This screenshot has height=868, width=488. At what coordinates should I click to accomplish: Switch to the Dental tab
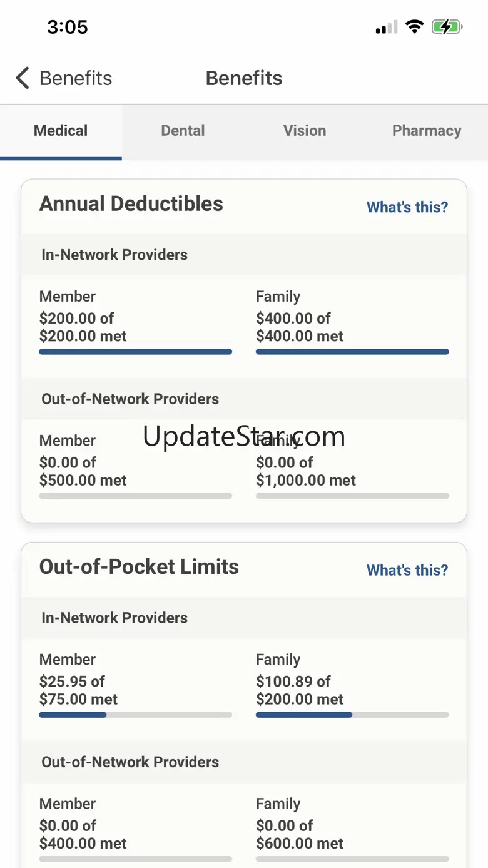click(x=183, y=131)
